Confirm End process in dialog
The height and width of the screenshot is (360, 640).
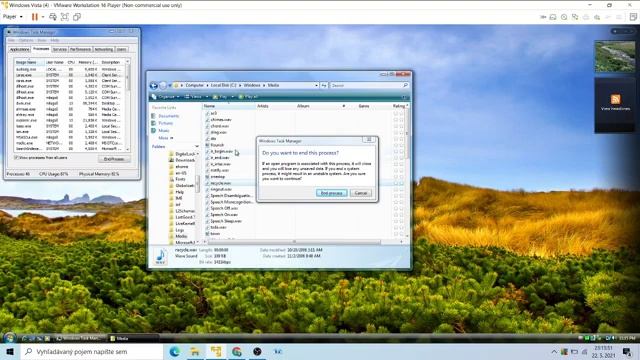pos(331,193)
